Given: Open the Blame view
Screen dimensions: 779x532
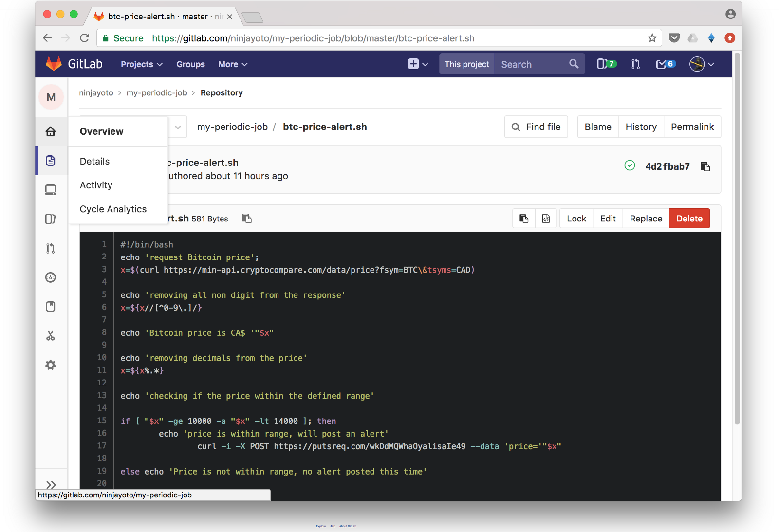Looking at the screenshot, I should (598, 127).
